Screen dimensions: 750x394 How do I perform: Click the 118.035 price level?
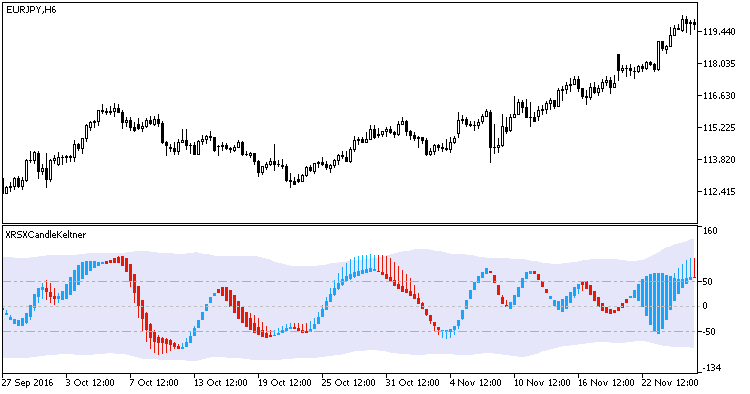[719, 64]
